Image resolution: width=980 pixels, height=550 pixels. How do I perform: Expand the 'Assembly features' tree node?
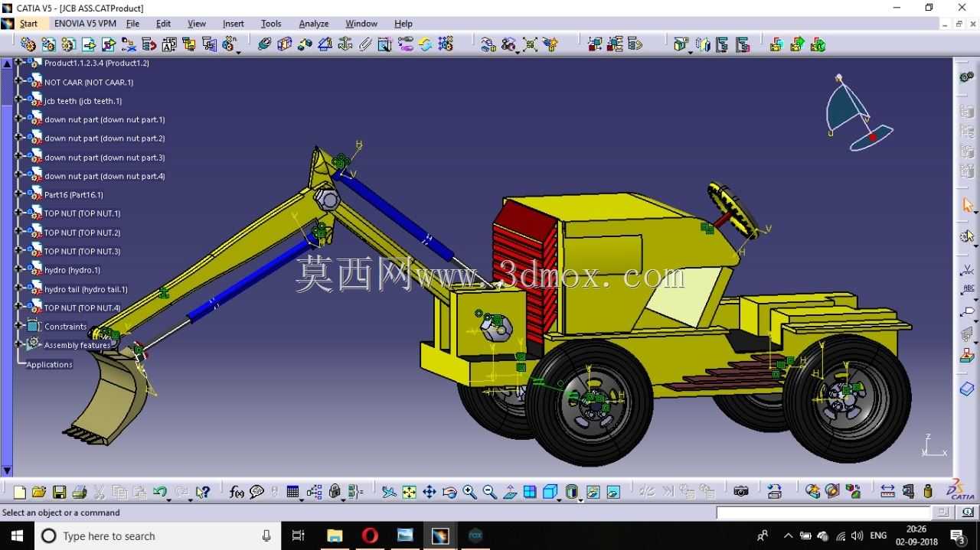click(x=19, y=344)
